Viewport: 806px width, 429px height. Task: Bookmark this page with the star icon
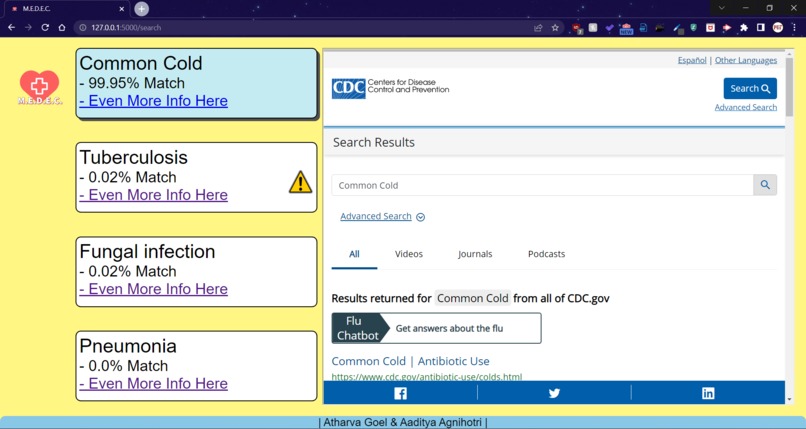555,28
